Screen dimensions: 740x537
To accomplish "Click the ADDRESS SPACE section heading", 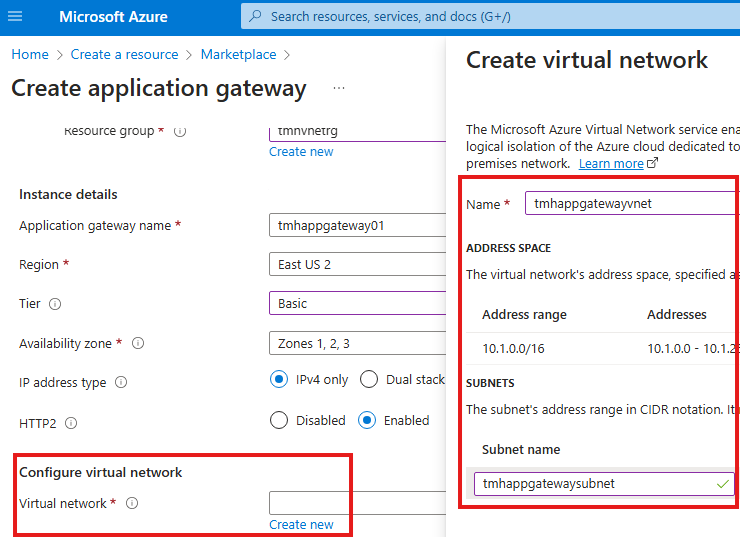I will [508, 248].
